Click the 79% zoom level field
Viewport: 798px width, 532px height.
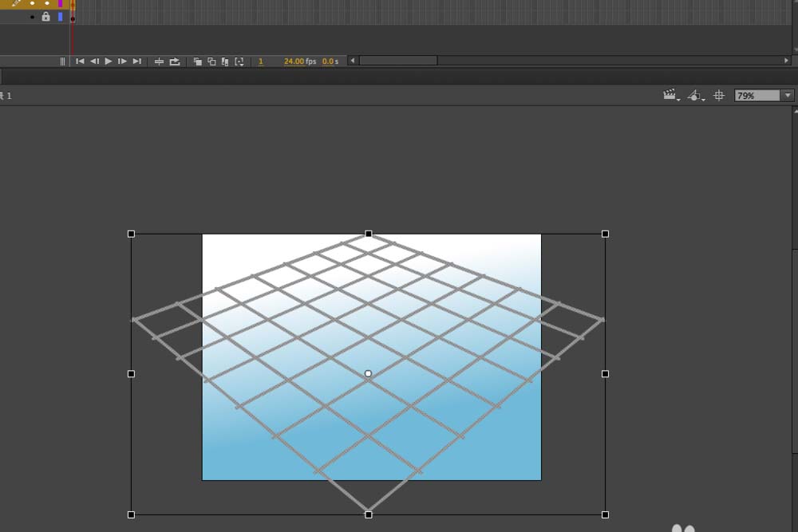[757, 96]
